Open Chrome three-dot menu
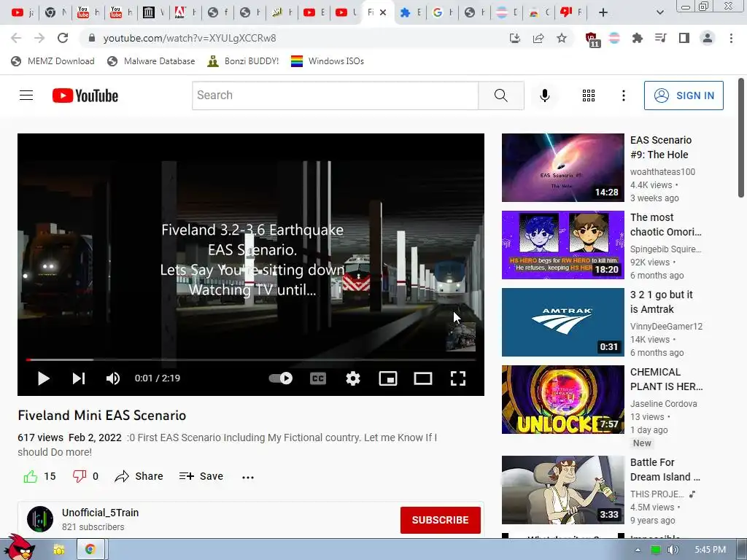 (x=731, y=38)
